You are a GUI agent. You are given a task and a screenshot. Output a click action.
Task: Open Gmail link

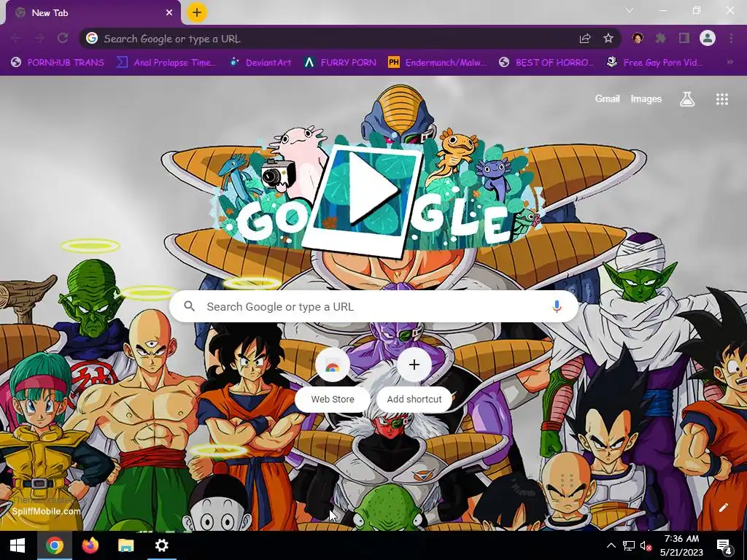coord(607,98)
